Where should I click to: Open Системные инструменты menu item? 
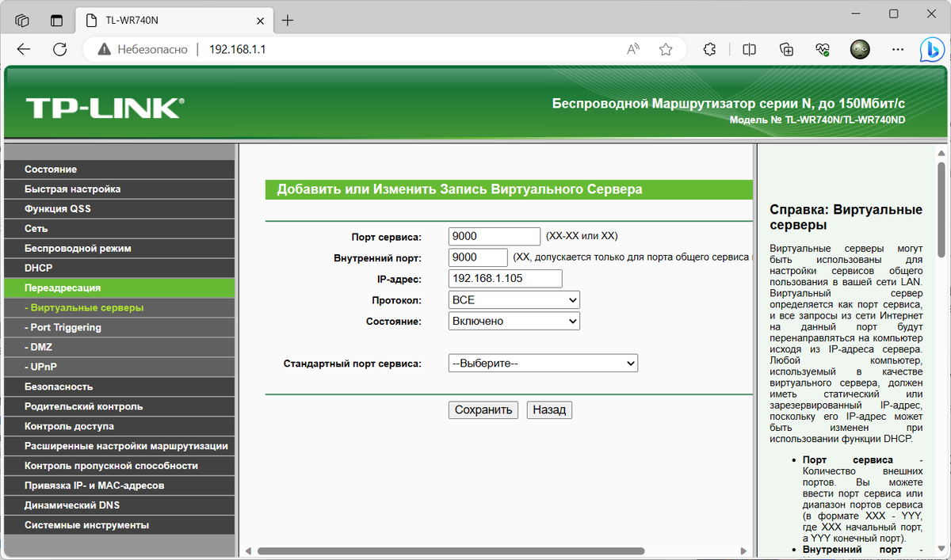click(120, 526)
